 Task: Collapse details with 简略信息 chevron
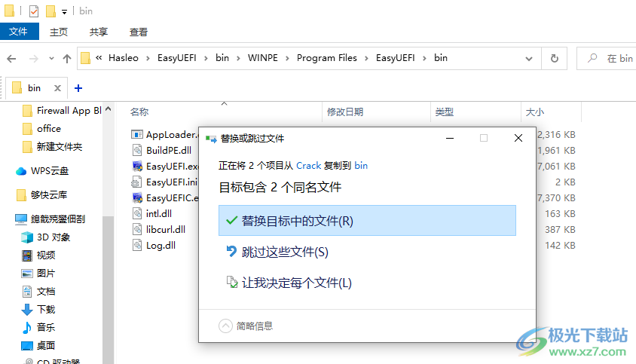click(x=225, y=326)
